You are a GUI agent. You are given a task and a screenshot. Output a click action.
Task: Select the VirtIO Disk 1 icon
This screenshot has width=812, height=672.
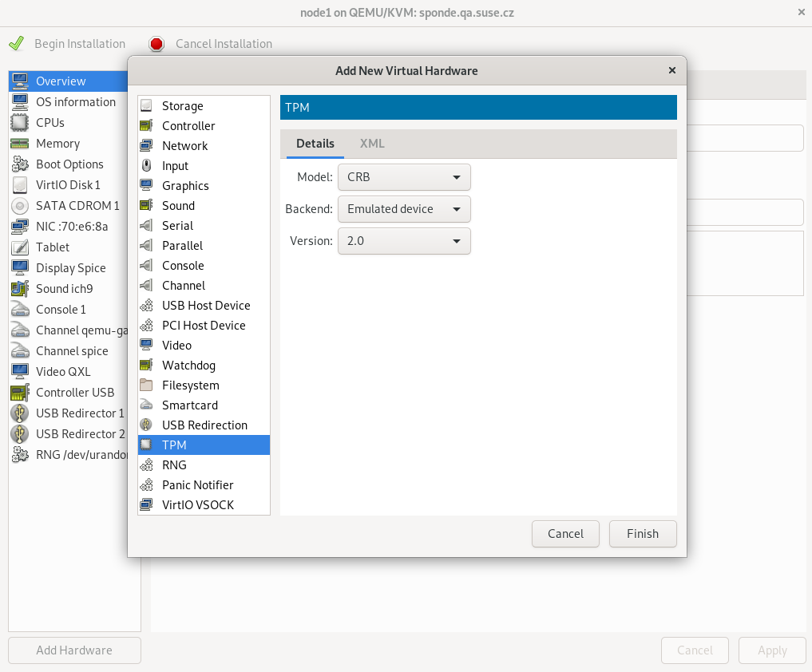point(20,184)
